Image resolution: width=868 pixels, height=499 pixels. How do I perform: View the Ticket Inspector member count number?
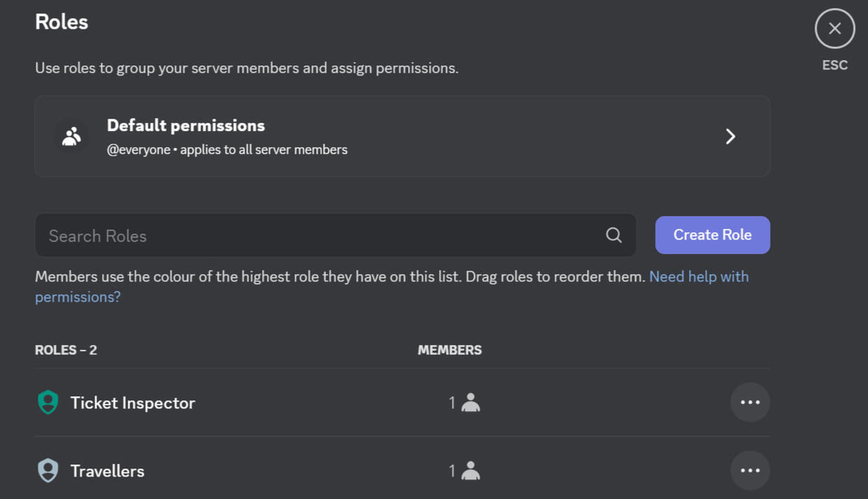(452, 403)
